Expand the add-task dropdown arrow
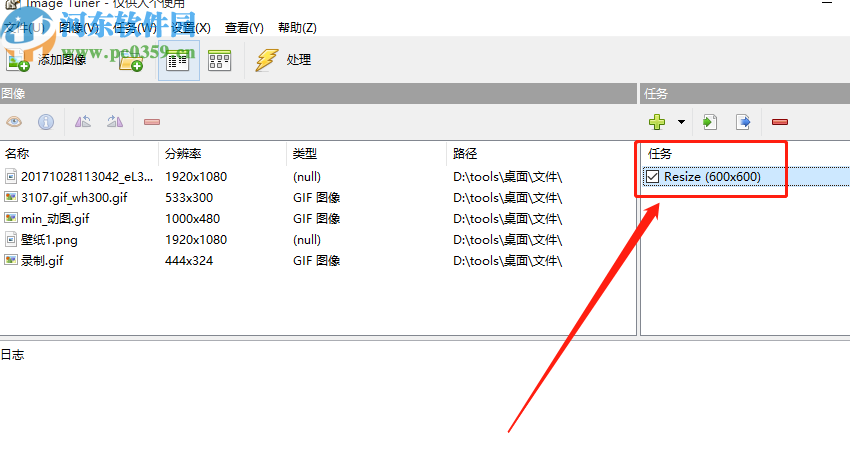850x465 pixels. (x=681, y=122)
